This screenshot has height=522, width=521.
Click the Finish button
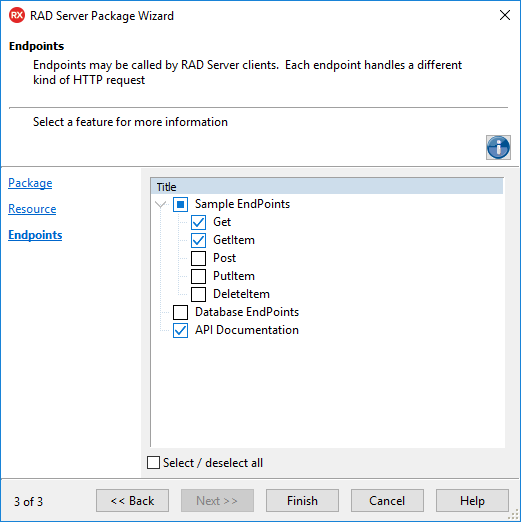click(x=302, y=501)
